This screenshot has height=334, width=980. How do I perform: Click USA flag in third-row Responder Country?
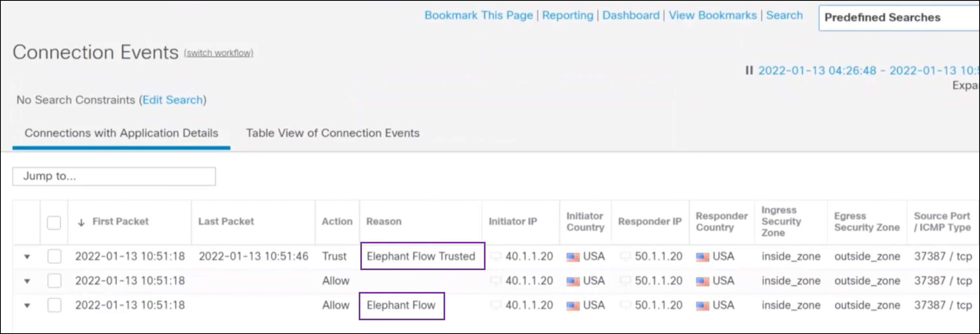(x=702, y=306)
